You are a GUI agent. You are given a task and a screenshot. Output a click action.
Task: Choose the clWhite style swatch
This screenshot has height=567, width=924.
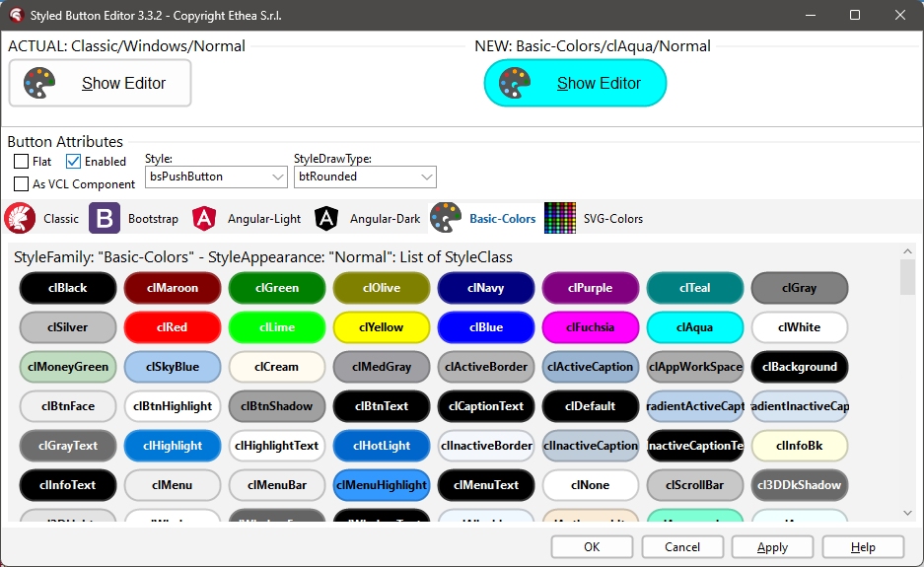(x=800, y=327)
